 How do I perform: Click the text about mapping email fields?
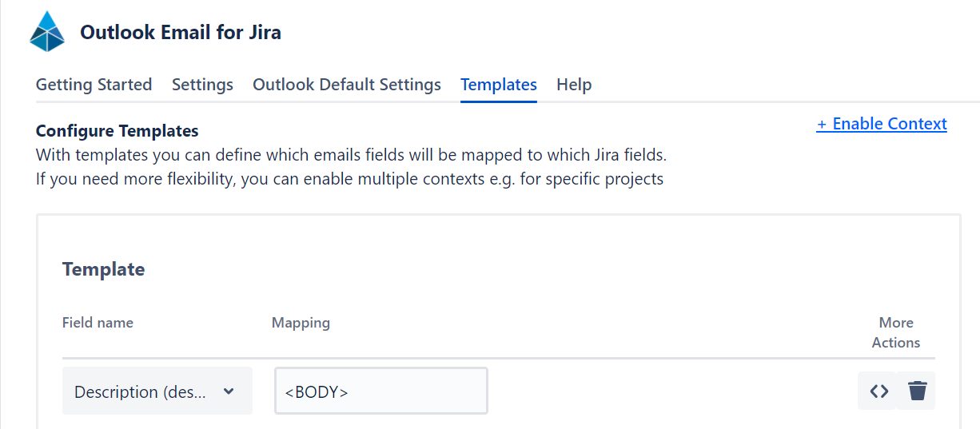350,155
